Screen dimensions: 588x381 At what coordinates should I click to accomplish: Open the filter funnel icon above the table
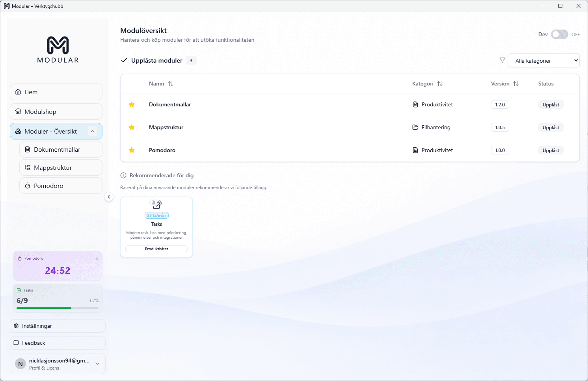pos(502,60)
